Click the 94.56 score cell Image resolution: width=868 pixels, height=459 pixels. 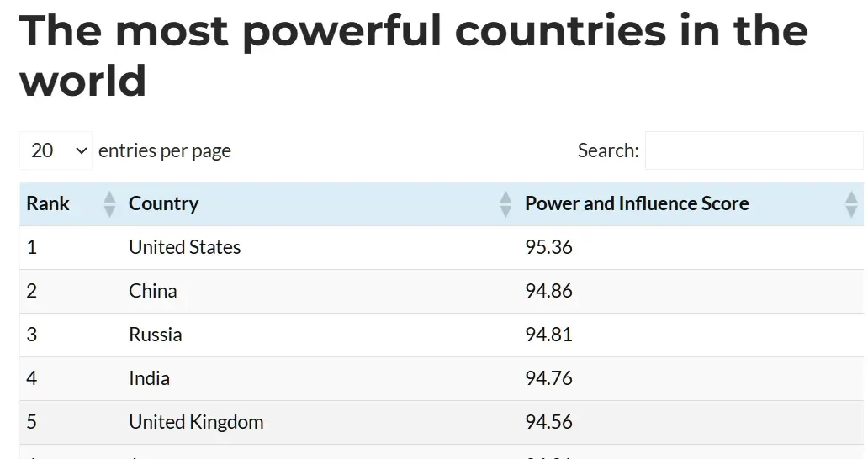point(548,422)
